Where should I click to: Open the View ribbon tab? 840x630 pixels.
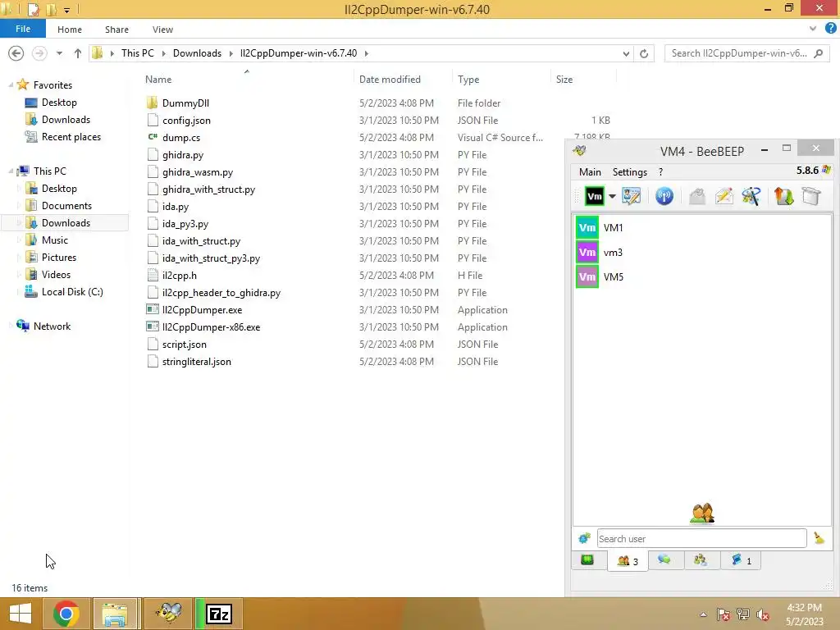(162, 30)
